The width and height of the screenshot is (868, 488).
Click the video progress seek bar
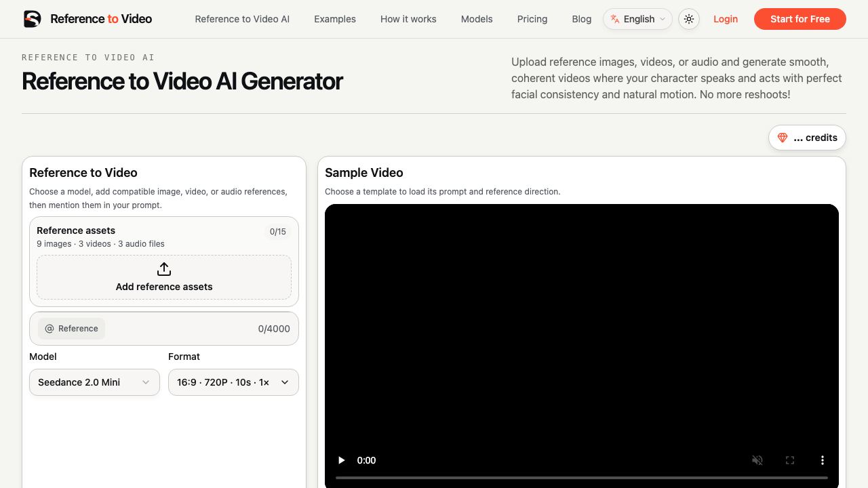pos(582,478)
